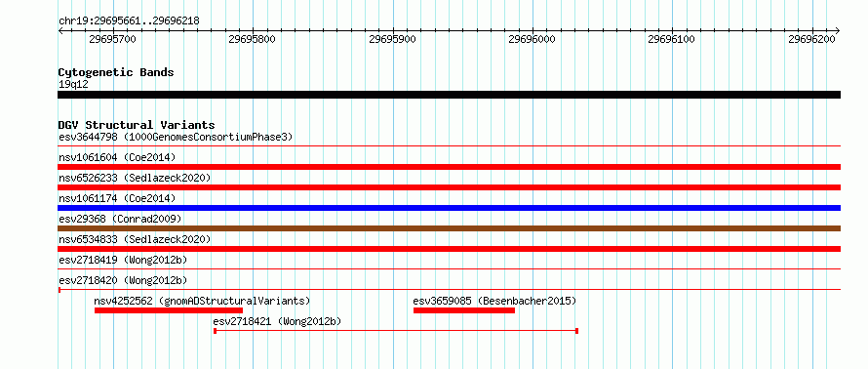868x369 pixels.
Task: Click ruler position 29695800
Action: [253, 39]
